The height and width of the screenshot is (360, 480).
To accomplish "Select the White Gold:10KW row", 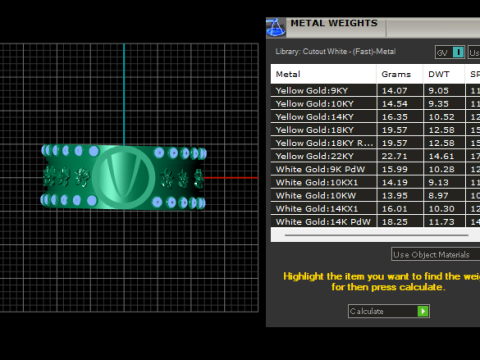I will 375,195.
